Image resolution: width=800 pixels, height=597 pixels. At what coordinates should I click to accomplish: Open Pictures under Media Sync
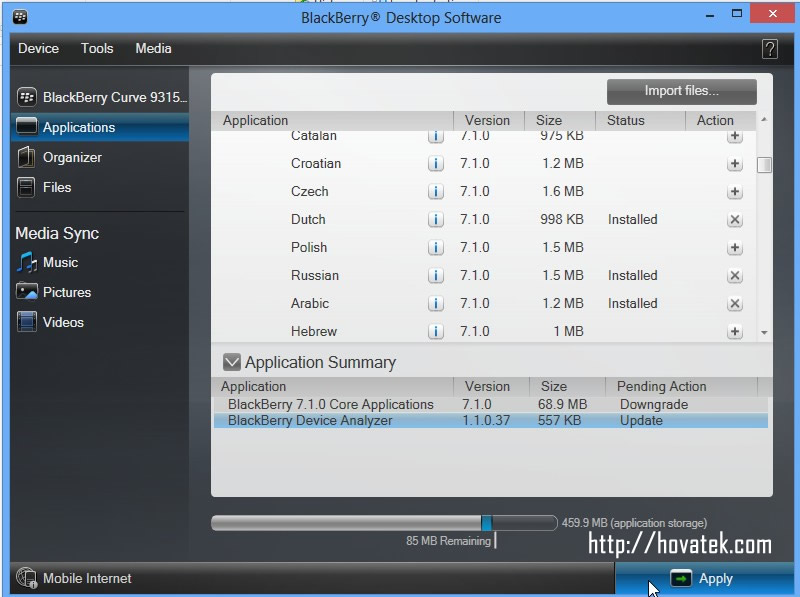[53, 292]
